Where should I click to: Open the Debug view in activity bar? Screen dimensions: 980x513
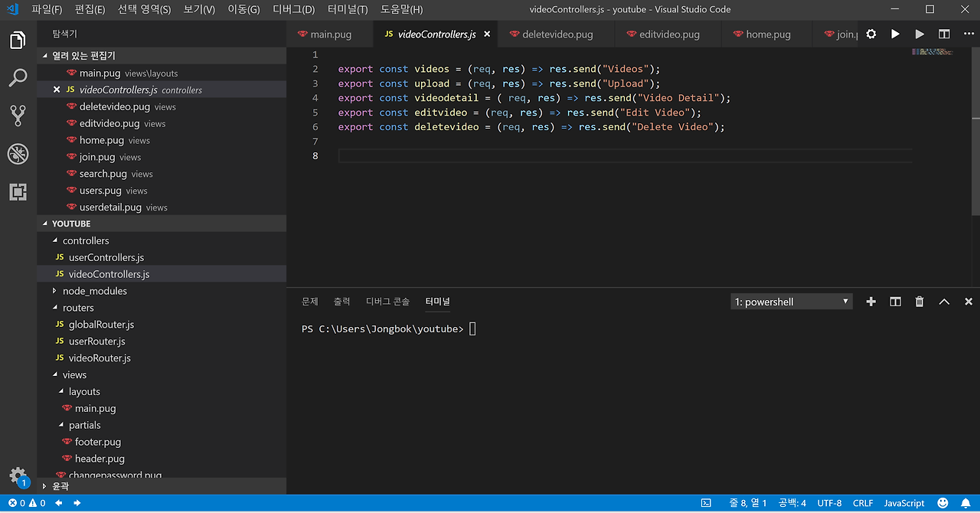(18, 154)
